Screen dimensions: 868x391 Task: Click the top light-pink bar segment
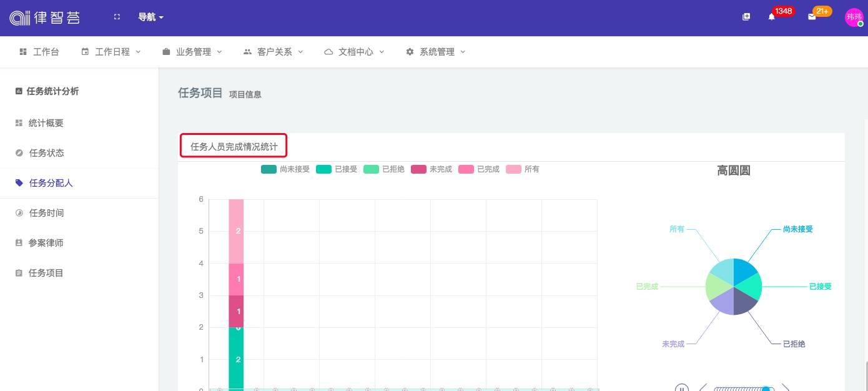(236, 231)
